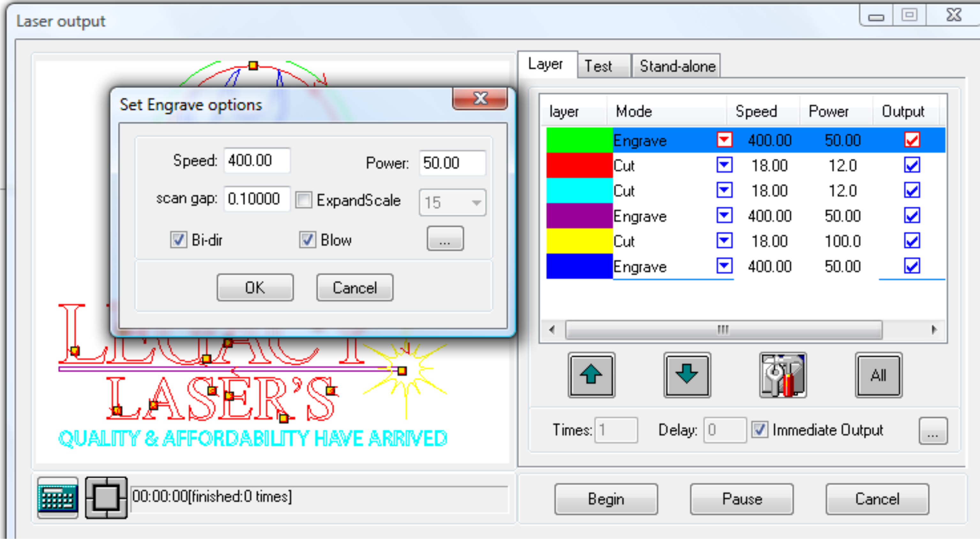Click the Delay input field
This screenshot has height=539, width=980.
[x=725, y=430]
